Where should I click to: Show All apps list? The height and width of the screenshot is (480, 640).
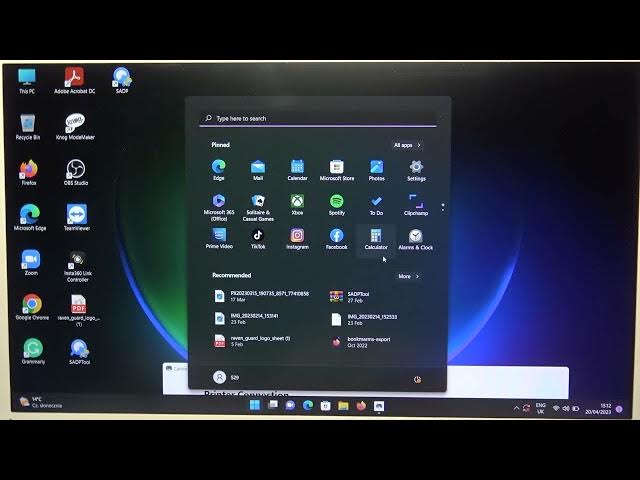coord(407,145)
